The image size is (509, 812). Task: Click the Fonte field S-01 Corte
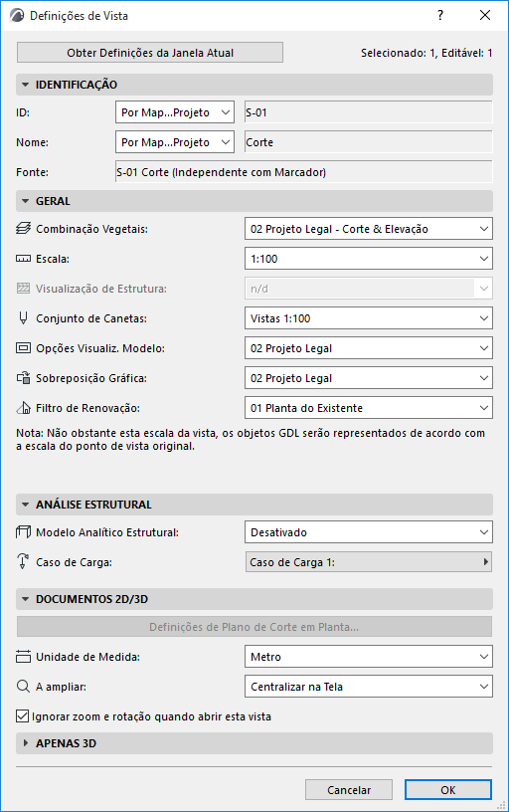tap(304, 172)
